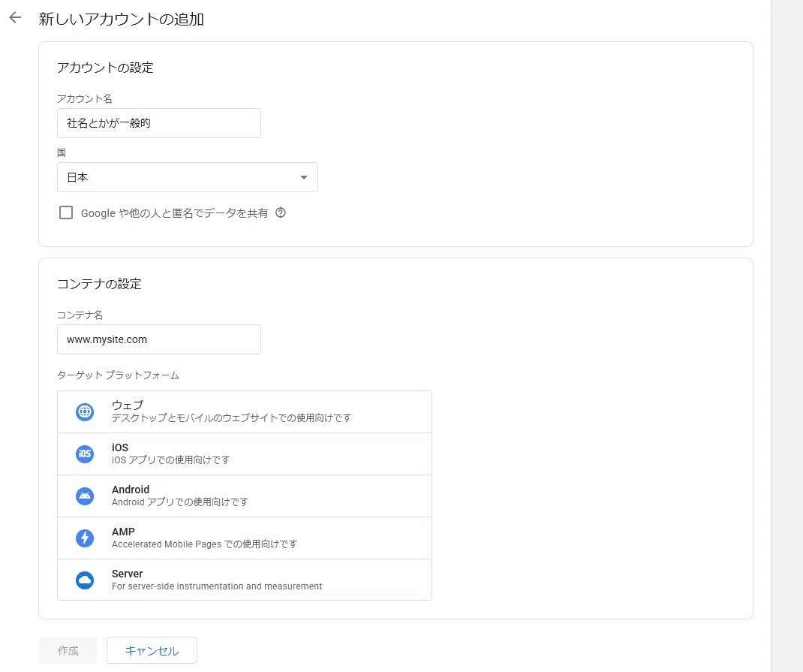Click the デスクトップとモバイルのウェブサイト description text
This screenshot has height=672, width=803.
pyautogui.click(x=231, y=418)
